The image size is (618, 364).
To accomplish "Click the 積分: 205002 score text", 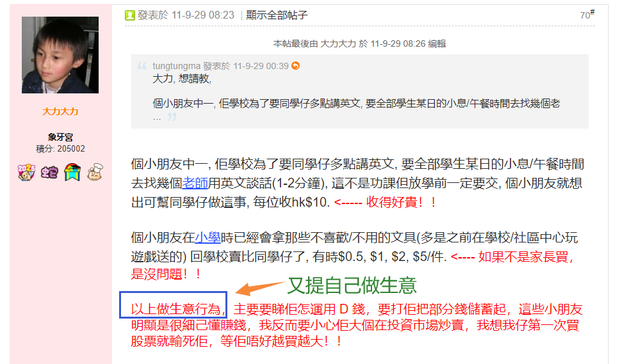I will (60, 149).
